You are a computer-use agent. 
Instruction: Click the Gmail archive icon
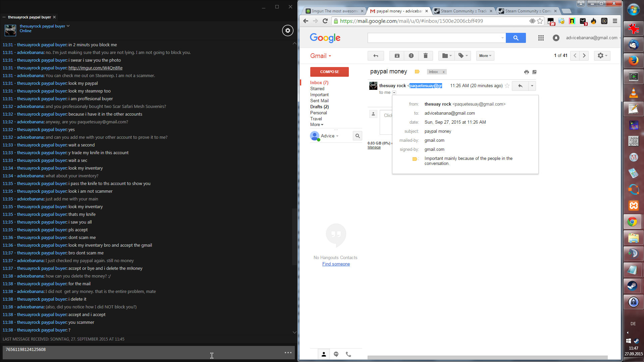coord(397,56)
